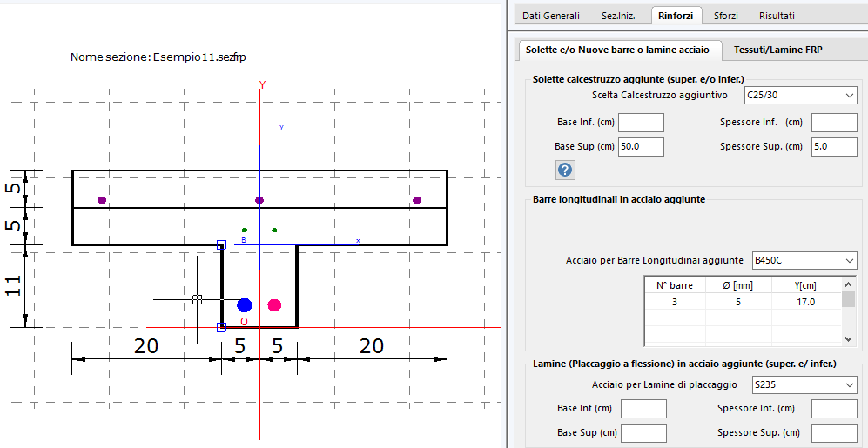868x448 pixels.
Task: Click the bars table scrollbar down arrow
Action: click(x=849, y=339)
